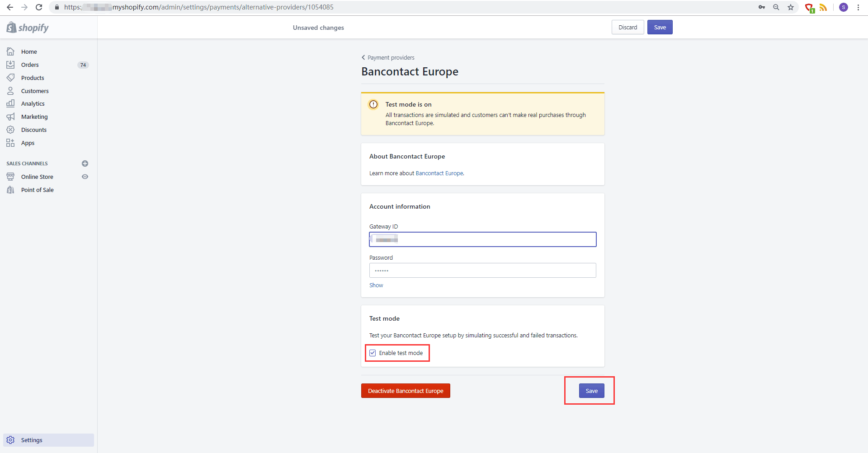This screenshot has height=453, width=868.
Task: Click the Shopify logo
Action: [x=28, y=28]
